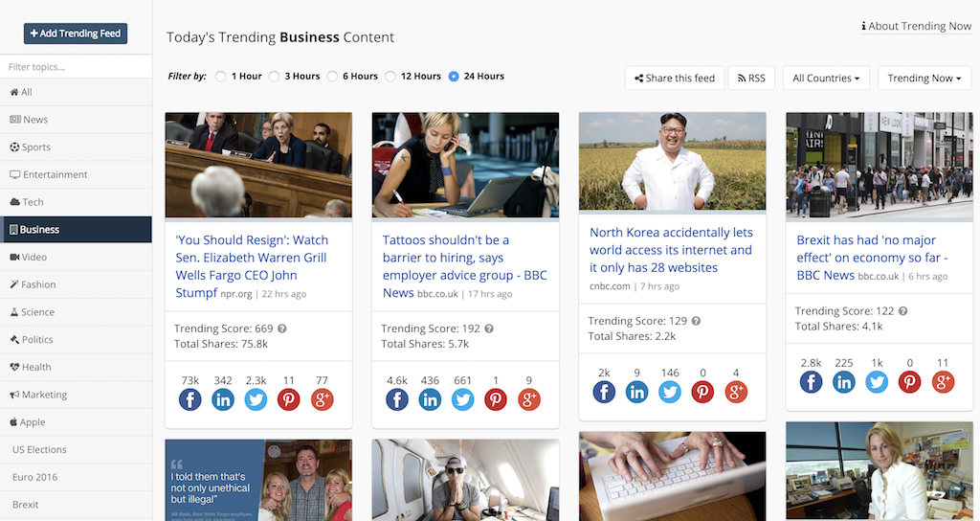Open the All topic in sidebar
This screenshot has height=521, width=980.
tap(76, 92)
